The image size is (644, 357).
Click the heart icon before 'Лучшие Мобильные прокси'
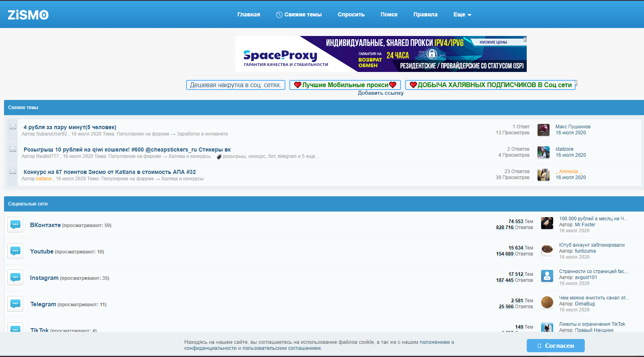(x=297, y=85)
